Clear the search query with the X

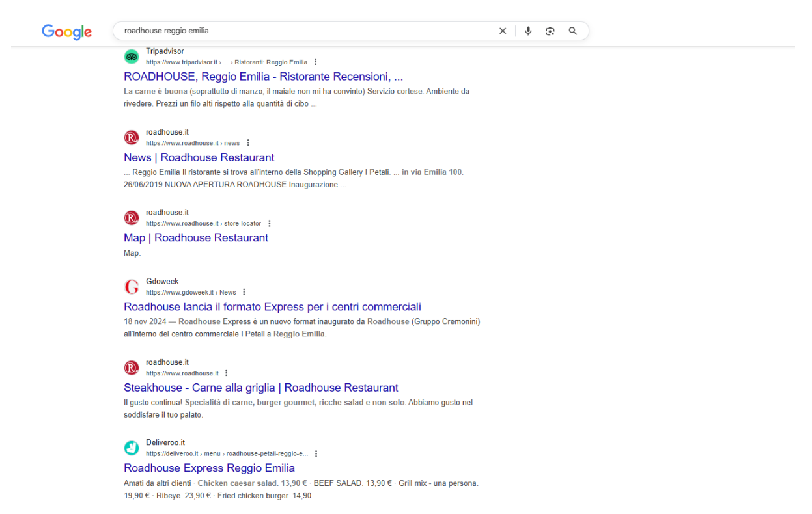point(503,31)
